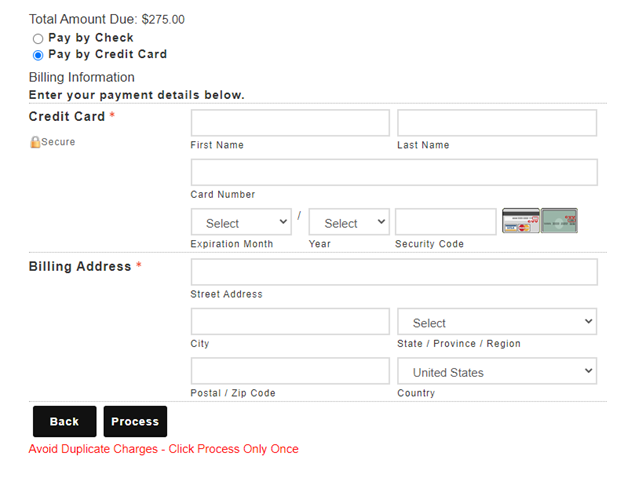Focus the First Name field
The width and height of the screenshot is (624, 489).
pos(290,123)
